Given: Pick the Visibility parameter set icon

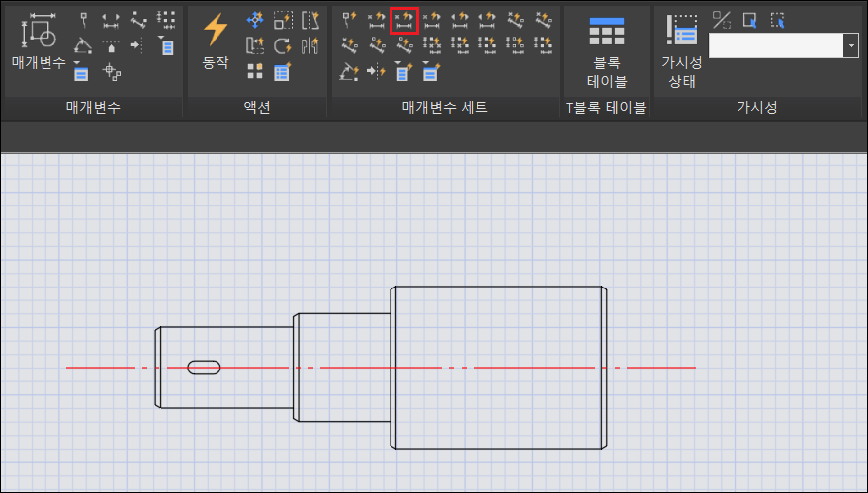Looking at the screenshot, I should [x=404, y=72].
